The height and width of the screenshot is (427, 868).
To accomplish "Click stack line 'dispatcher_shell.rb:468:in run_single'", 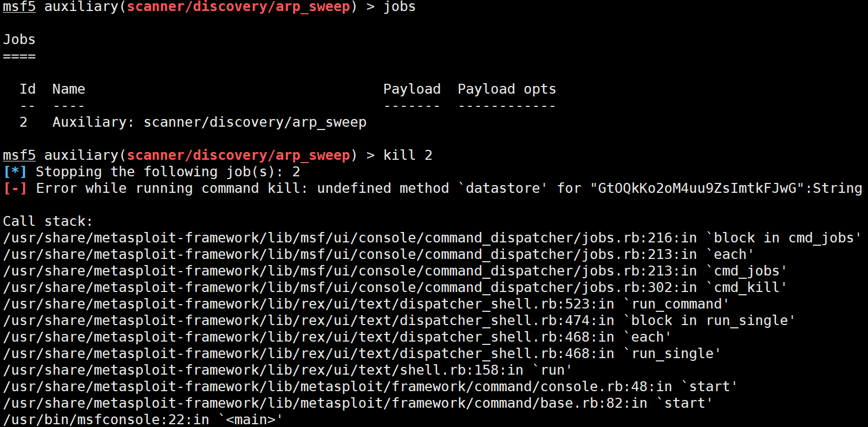I will (x=362, y=354).
